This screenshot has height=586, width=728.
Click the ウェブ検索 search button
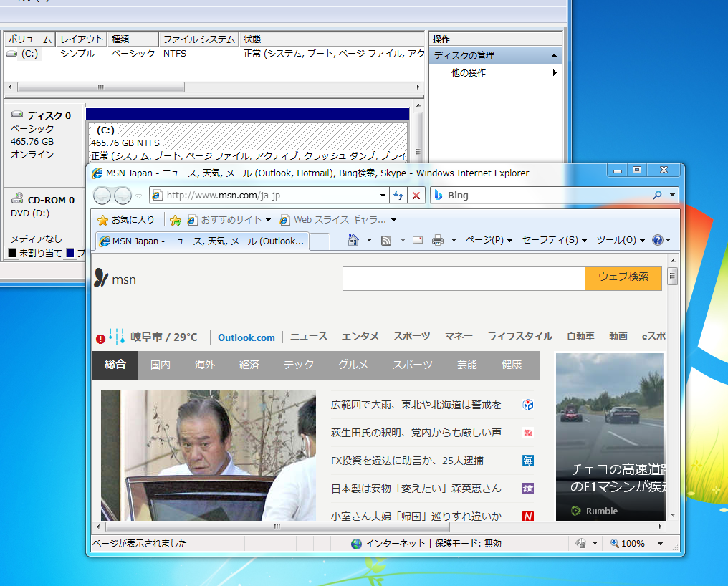[x=623, y=279]
